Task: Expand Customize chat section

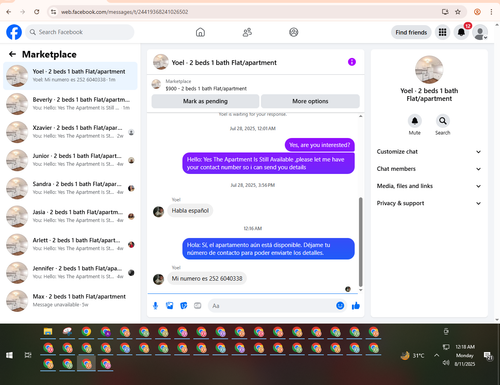Action: [x=429, y=152]
